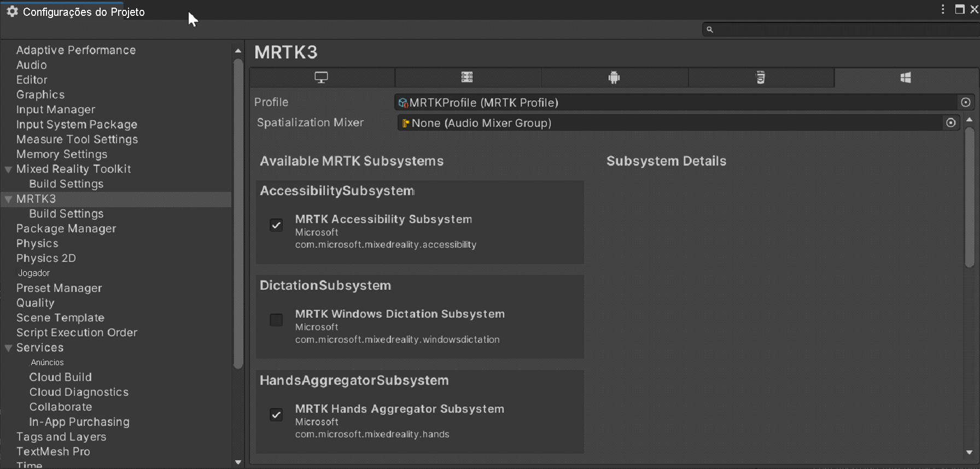The width and height of the screenshot is (980, 469).
Task: Disable the MRTK Accessibility Subsystem checkbox
Action: point(276,225)
